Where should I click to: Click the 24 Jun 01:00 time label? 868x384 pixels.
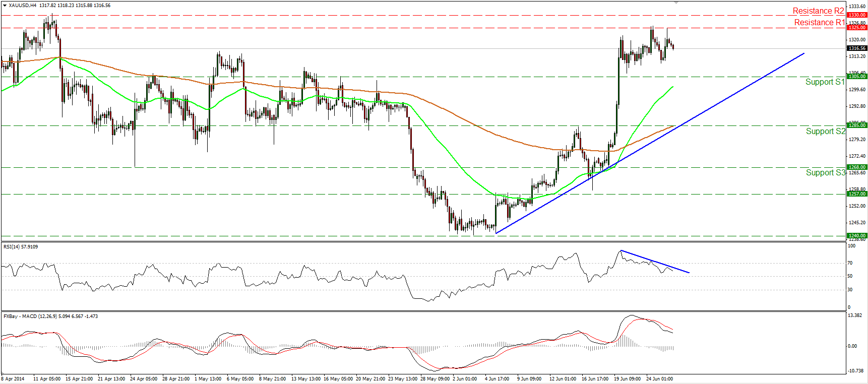(x=659, y=378)
